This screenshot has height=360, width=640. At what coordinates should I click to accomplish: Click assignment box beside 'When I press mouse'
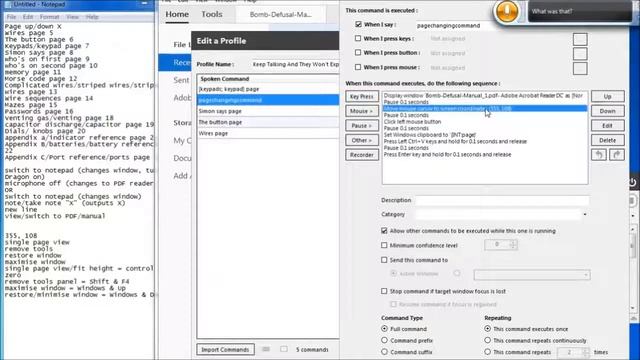point(580,68)
